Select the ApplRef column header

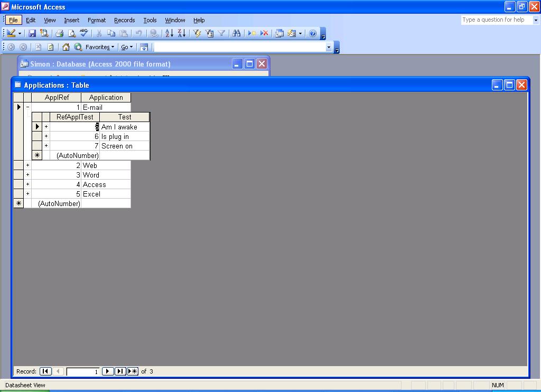pyautogui.click(x=56, y=97)
